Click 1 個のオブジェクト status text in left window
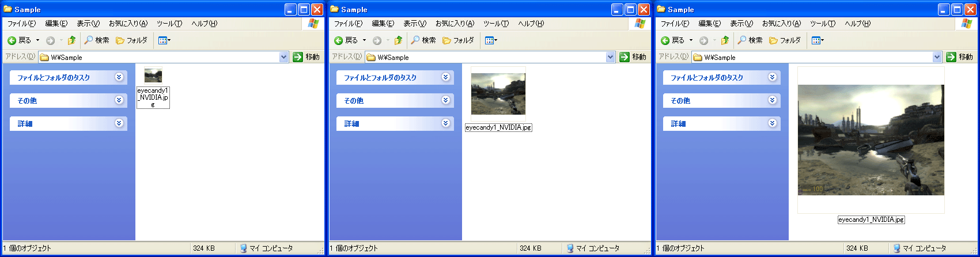The height and width of the screenshot is (257, 980). pyautogui.click(x=27, y=248)
